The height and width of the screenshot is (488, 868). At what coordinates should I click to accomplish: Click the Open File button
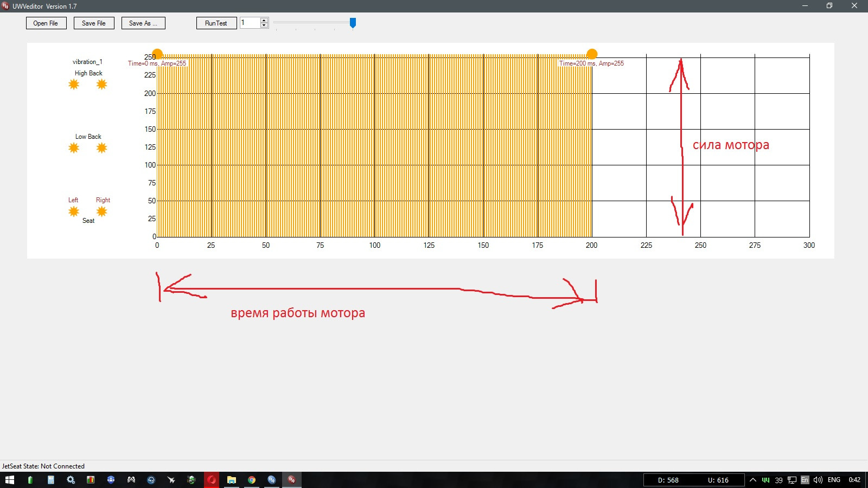pyautogui.click(x=46, y=23)
